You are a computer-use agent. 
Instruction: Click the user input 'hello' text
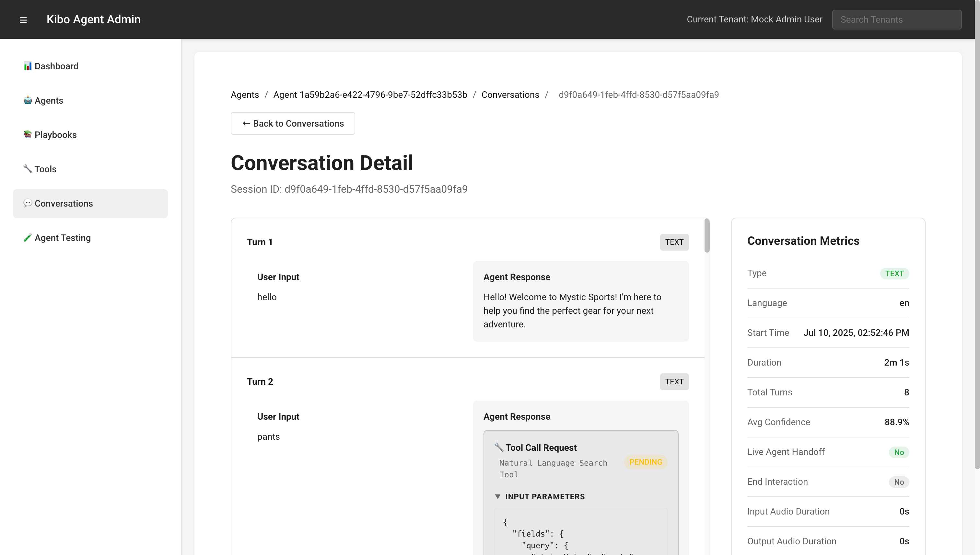pos(267,297)
